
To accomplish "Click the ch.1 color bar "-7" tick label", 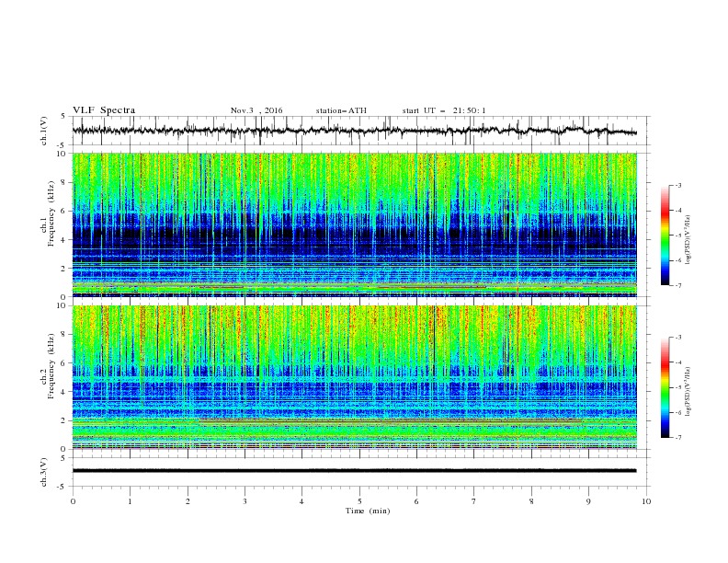I will pyautogui.click(x=677, y=285).
